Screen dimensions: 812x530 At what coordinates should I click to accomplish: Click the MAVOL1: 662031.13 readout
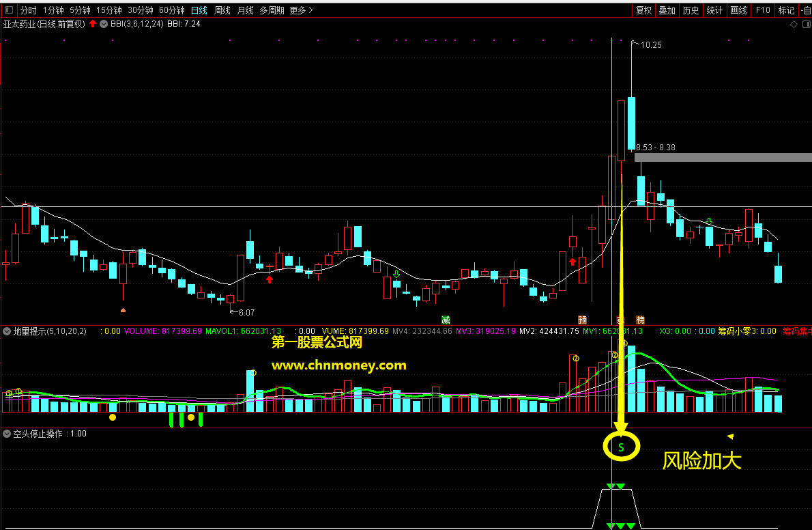[243, 331]
